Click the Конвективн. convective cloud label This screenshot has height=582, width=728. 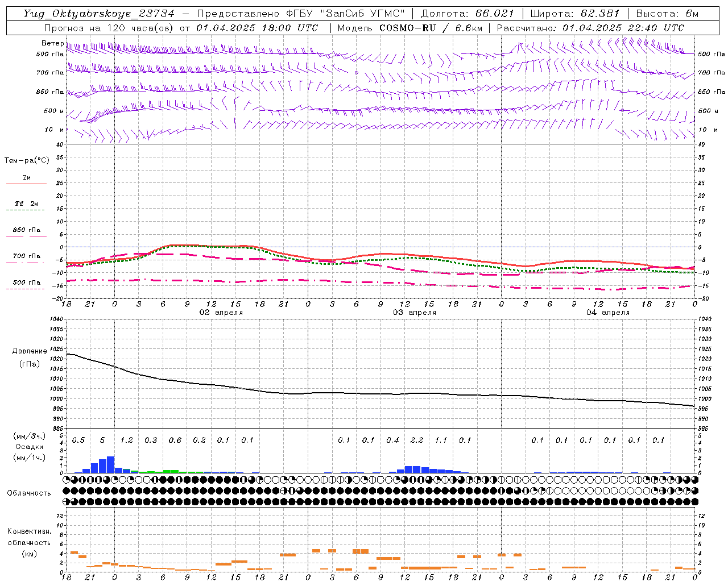pos(30,531)
